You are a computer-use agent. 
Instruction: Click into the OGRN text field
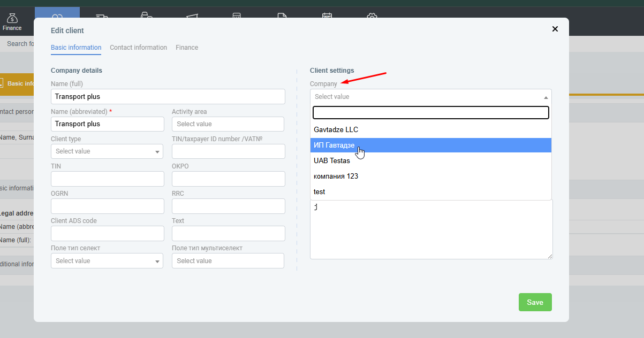pos(107,206)
